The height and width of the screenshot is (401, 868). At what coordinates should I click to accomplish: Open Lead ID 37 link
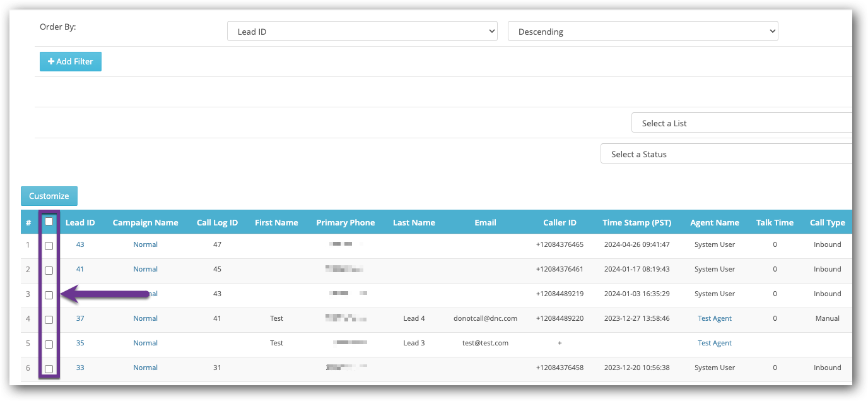pyautogui.click(x=80, y=318)
